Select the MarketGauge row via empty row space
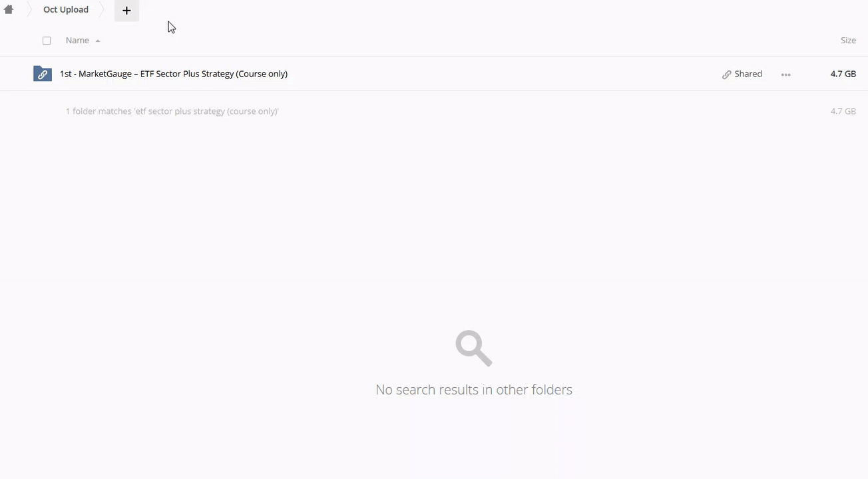 coord(499,74)
